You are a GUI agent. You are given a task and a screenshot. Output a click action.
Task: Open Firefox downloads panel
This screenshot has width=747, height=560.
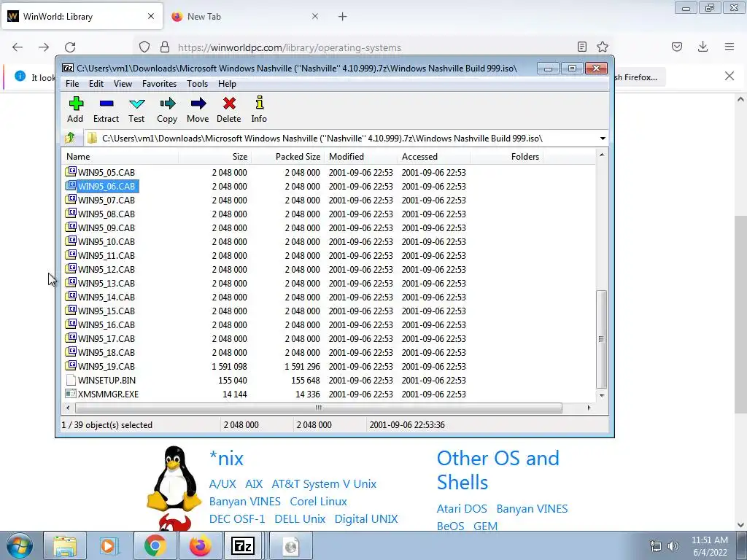(x=703, y=47)
